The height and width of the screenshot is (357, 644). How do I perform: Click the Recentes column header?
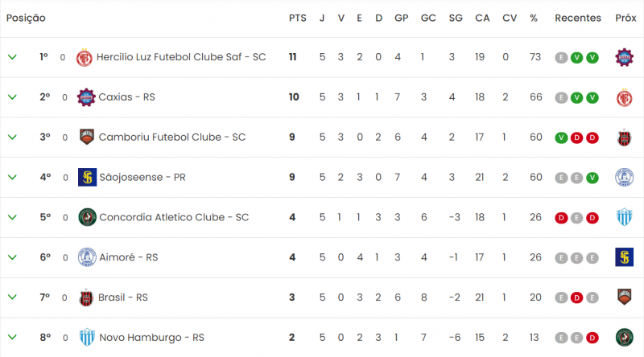[577, 18]
